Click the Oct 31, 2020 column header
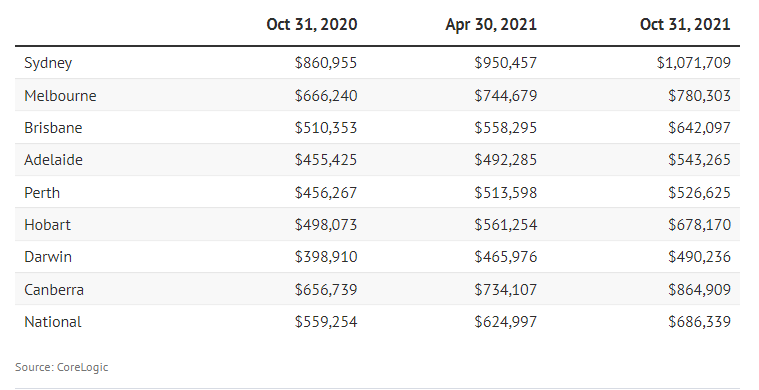The width and height of the screenshot is (759, 390). coord(312,24)
